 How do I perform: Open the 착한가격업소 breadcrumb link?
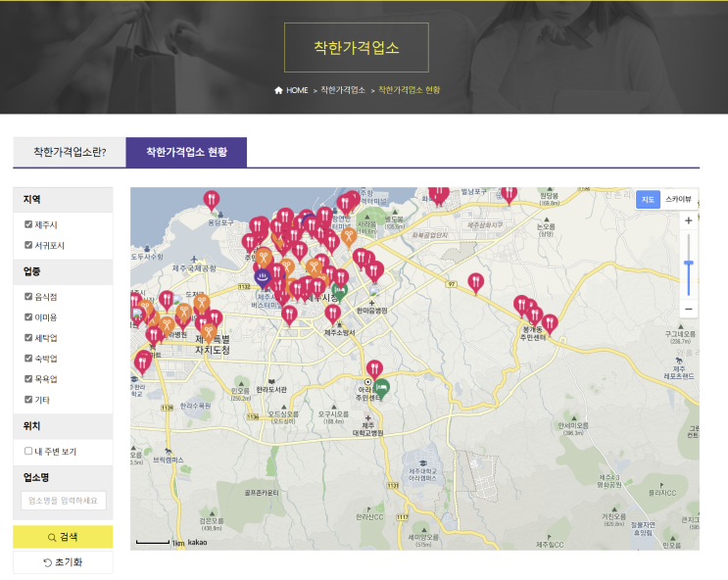343,90
